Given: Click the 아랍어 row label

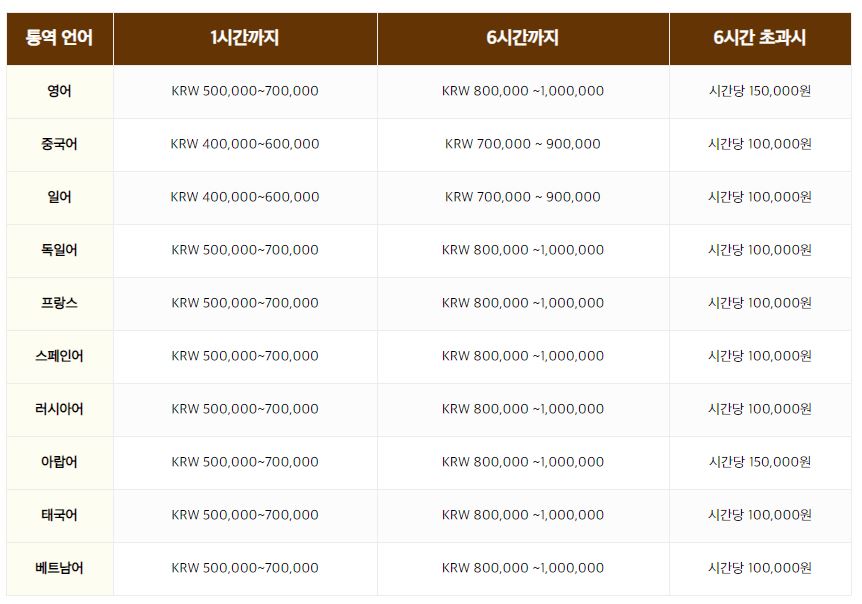Looking at the screenshot, I should pos(59,462).
